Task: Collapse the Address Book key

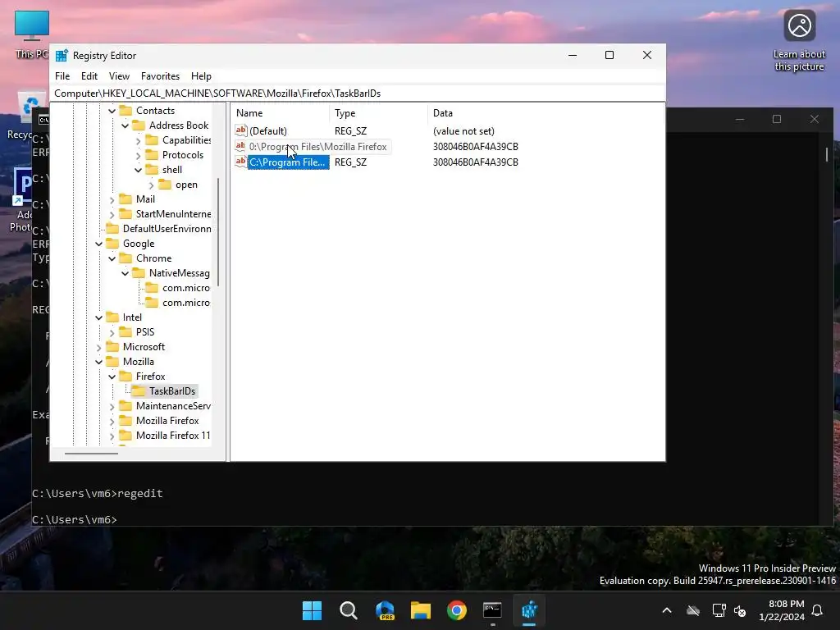Action: pos(125,126)
